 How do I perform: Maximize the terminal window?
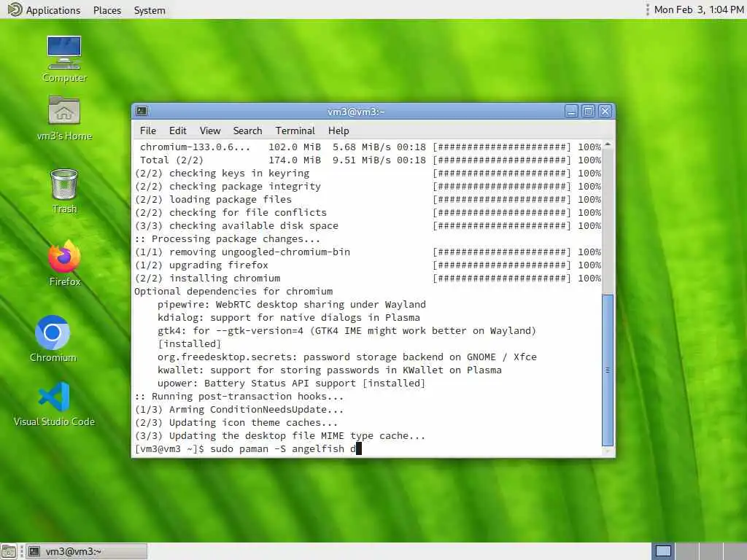point(589,112)
